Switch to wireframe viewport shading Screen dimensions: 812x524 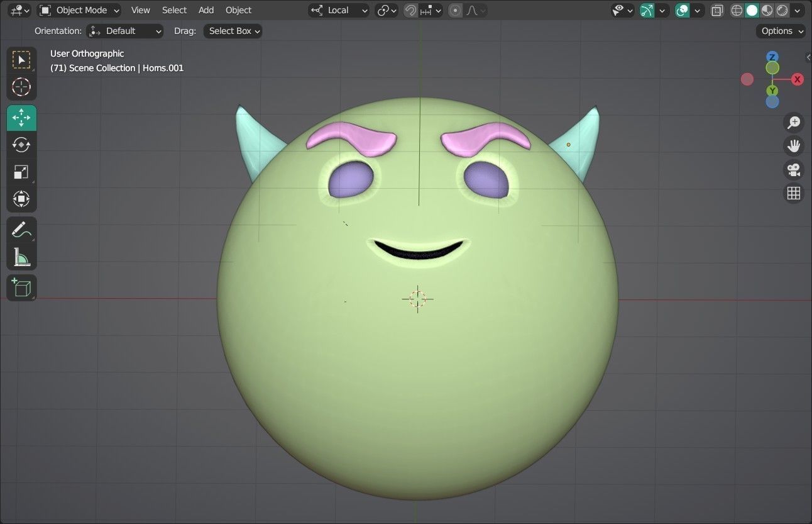tap(737, 10)
